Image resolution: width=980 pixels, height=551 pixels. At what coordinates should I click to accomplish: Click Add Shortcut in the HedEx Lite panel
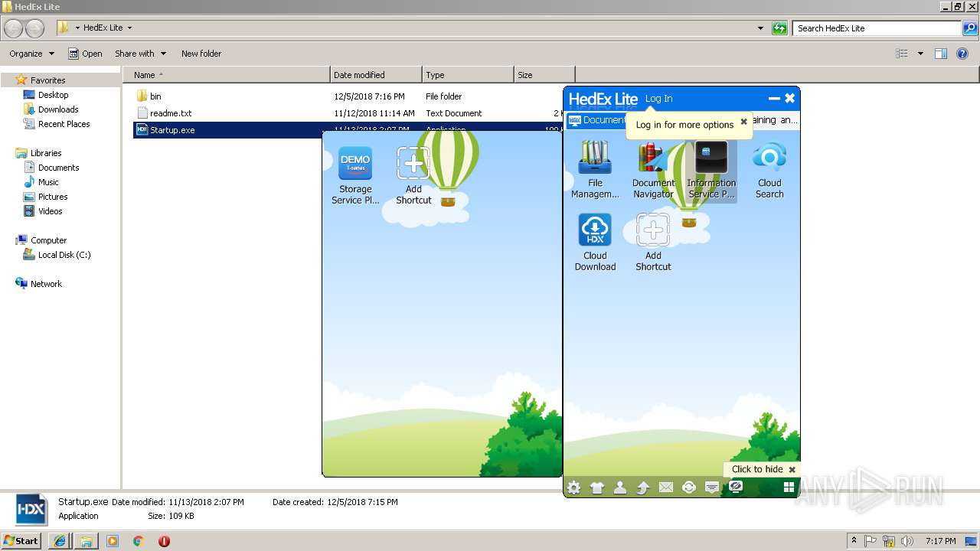pyautogui.click(x=653, y=242)
